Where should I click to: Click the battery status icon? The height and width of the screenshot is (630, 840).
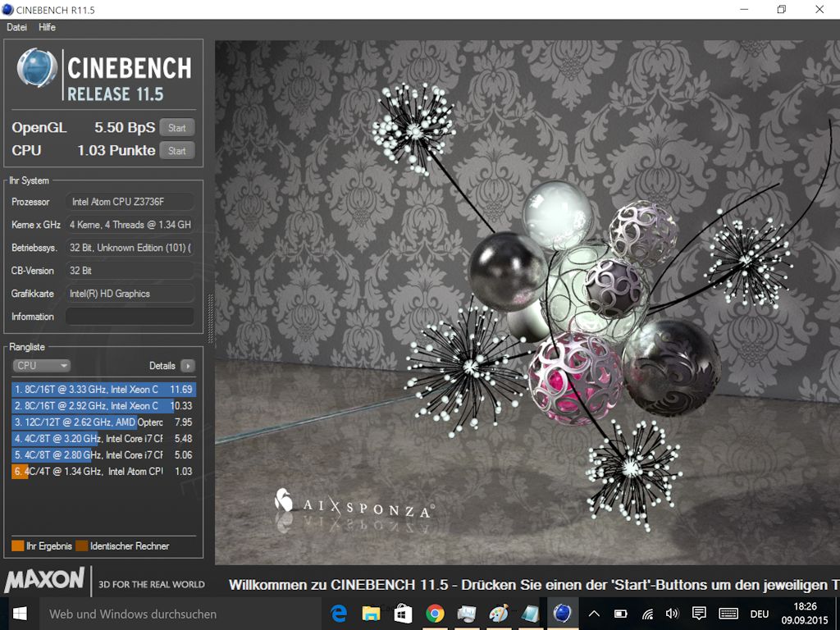pyautogui.click(x=620, y=614)
